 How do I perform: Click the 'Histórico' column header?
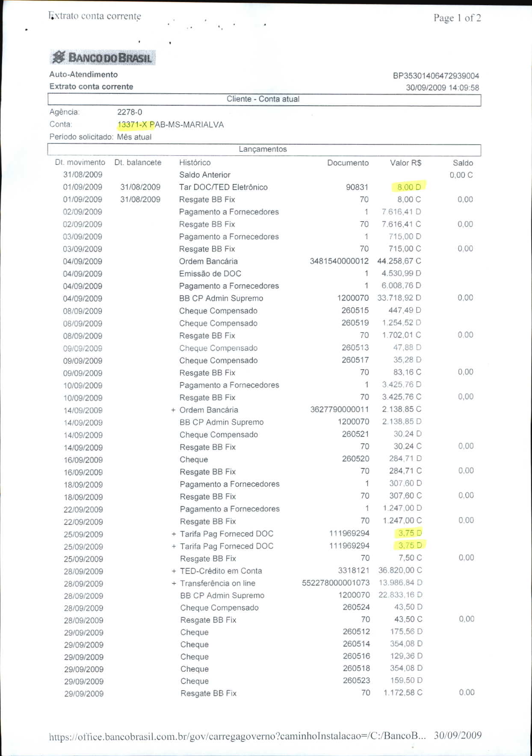point(195,163)
